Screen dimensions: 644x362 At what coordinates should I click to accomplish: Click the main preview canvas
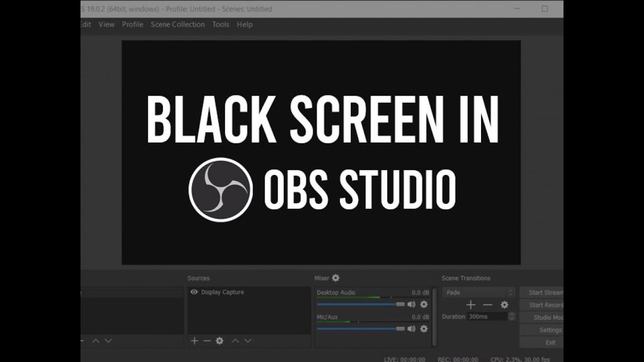[x=321, y=152]
